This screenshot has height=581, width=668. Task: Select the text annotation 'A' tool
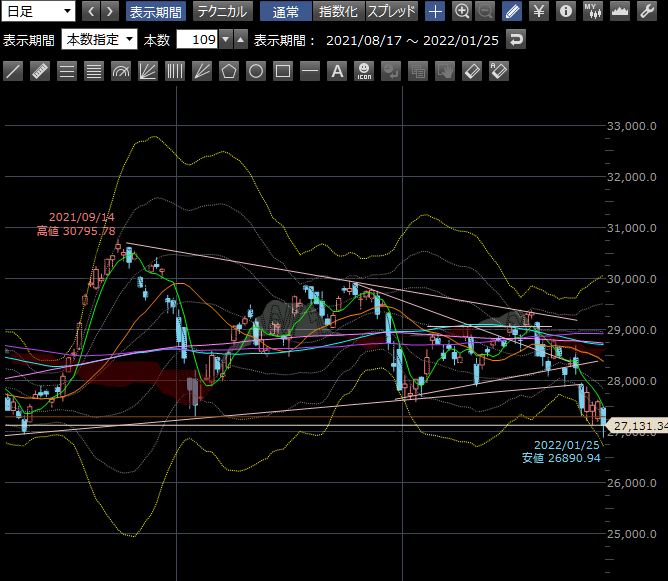tap(337, 71)
